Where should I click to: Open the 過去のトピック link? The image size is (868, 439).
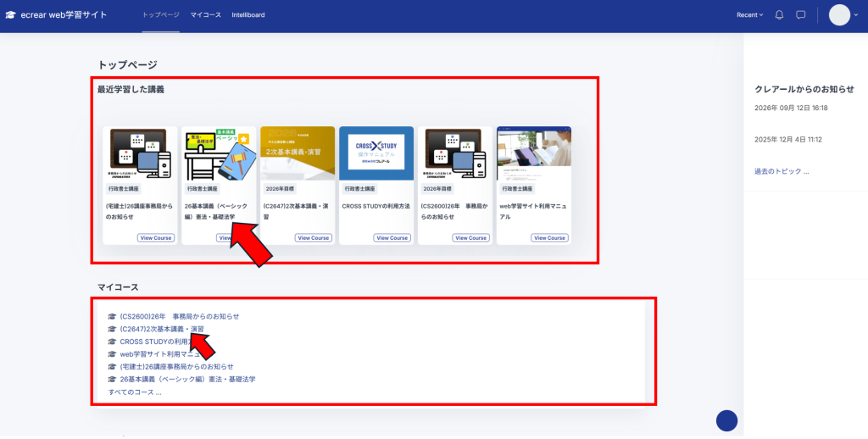tap(782, 171)
